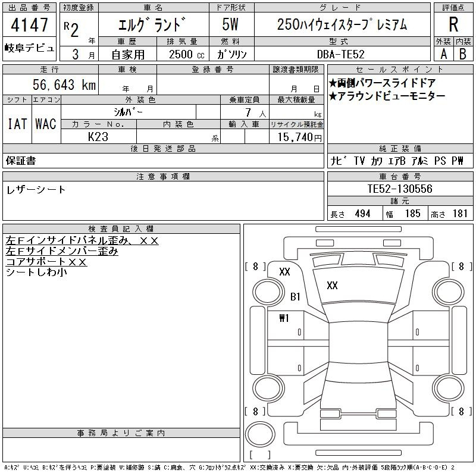Image resolution: width=476 pixels, height=476 pixels.
Task: Select color number K23
Action: coord(98,137)
